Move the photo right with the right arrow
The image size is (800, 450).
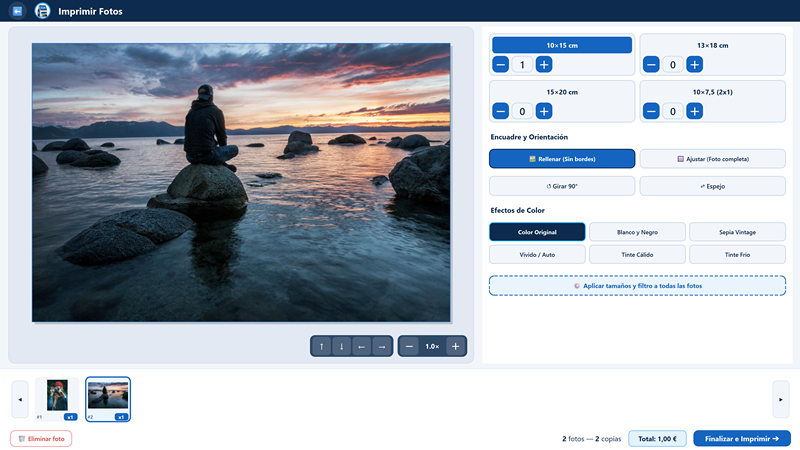(x=382, y=346)
